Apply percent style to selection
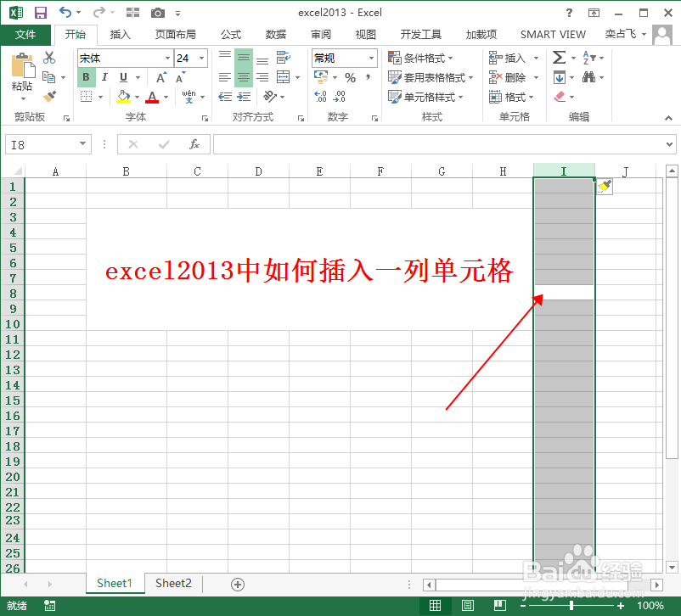Screen dimensions: 681x616 (x=351, y=76)
